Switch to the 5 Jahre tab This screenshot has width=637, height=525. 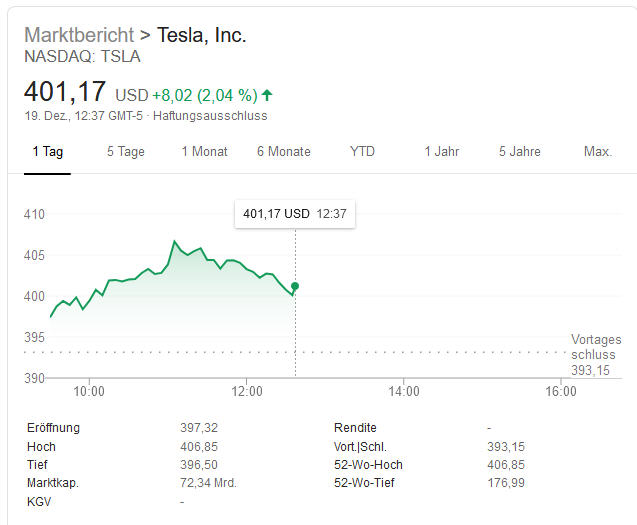520,152
